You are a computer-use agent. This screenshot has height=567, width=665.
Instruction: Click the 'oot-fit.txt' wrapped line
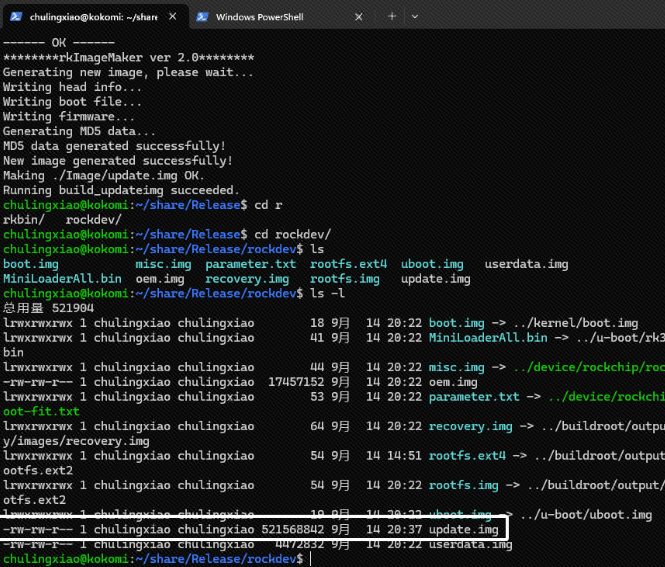(x=41, y=411)
